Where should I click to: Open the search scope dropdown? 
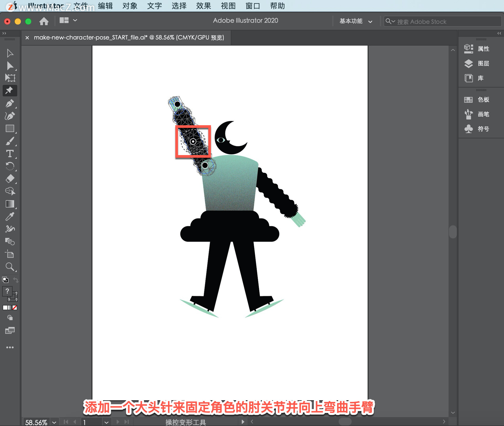[x=390, y=21]
